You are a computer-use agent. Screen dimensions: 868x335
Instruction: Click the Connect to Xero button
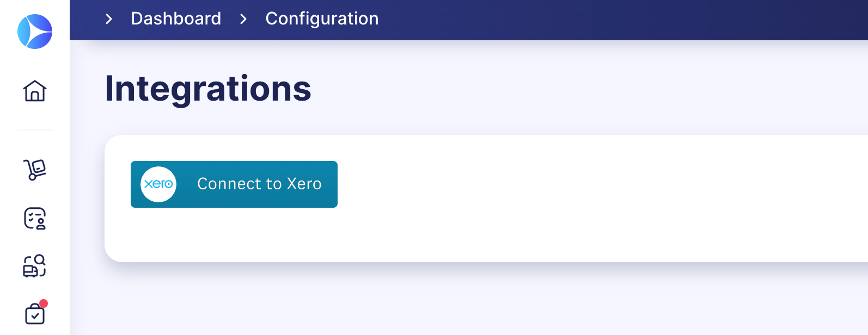click(x=234, y=184)
